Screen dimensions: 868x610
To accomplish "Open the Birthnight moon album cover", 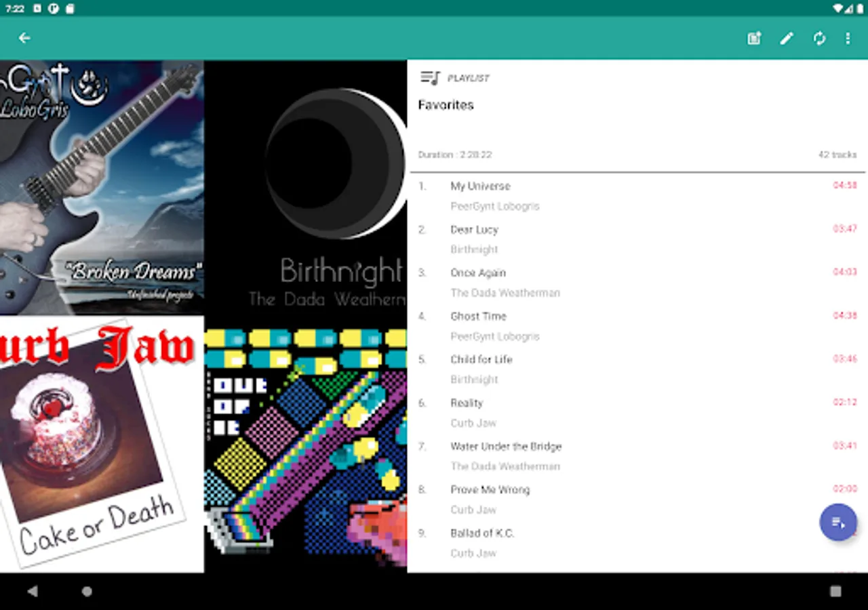I will pyautogui.click(x=306, y=188).
